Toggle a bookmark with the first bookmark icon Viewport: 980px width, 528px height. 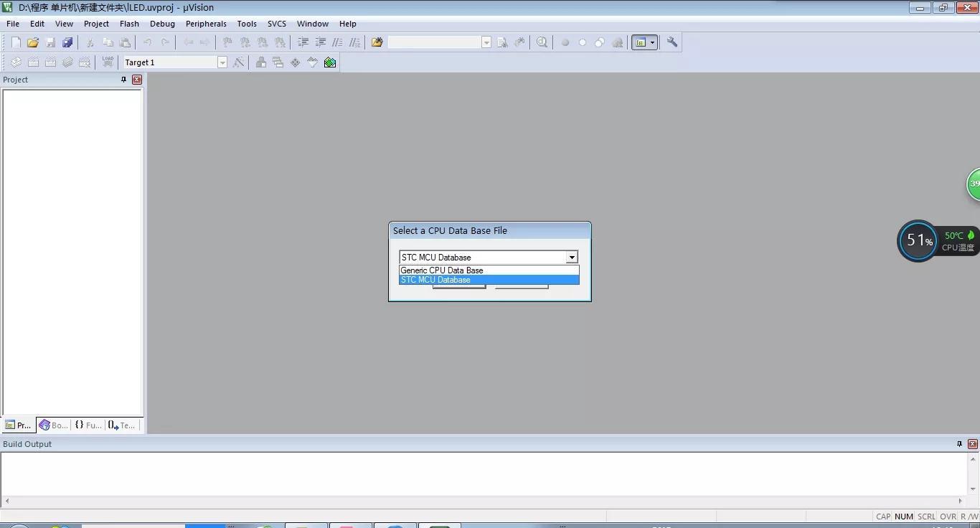(228, 42)
